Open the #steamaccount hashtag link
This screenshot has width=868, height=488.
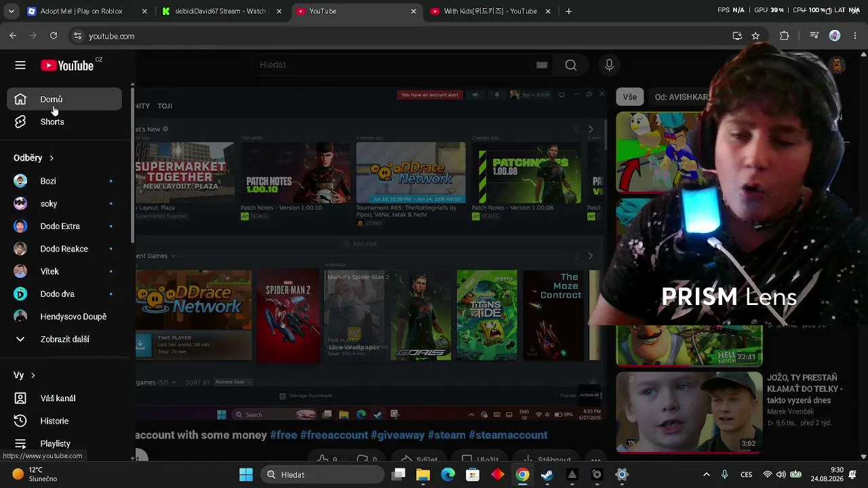click(x=508, y=435)
